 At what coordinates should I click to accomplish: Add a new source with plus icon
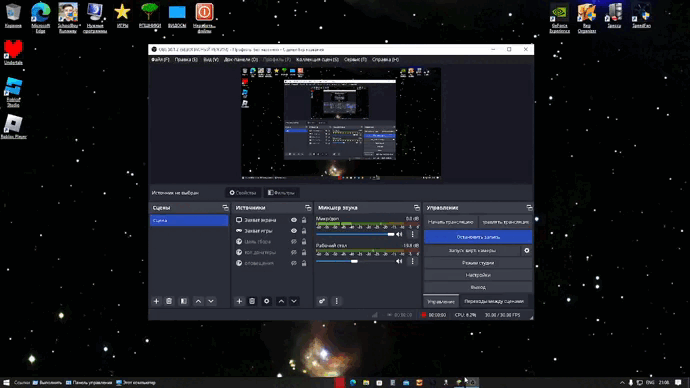[x=239, y=301]
